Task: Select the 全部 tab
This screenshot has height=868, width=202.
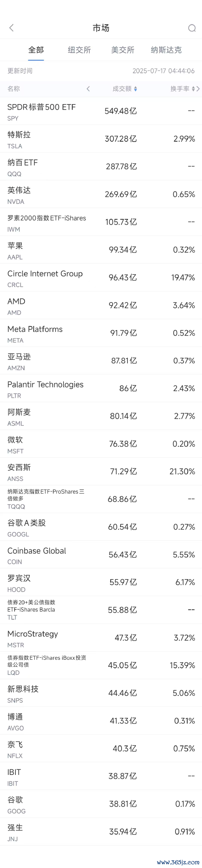Action: [36, 50]
